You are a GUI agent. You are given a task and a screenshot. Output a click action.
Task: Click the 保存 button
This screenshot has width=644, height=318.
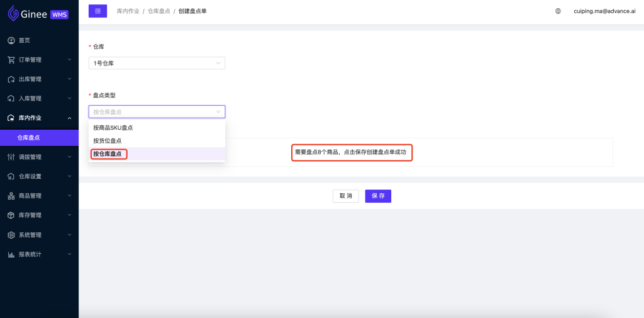(x=378, y=196)
